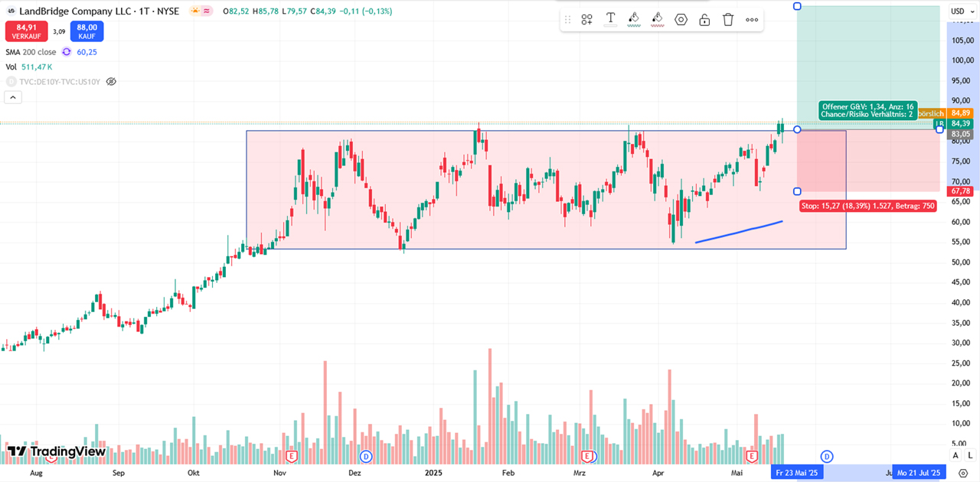Open templates icon in drawing toolbar

(x=587, y=20)
